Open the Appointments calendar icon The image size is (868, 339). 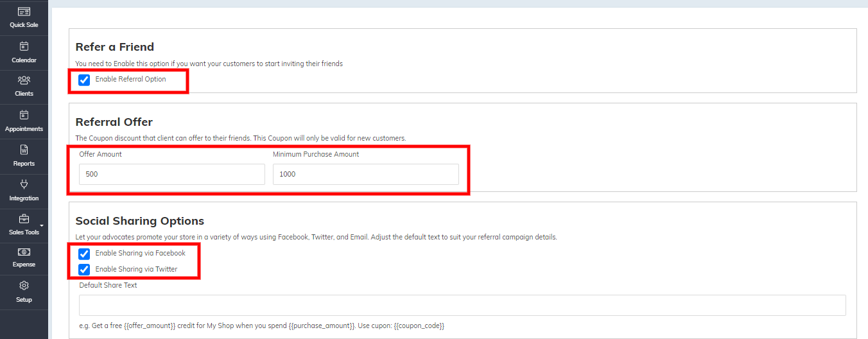[x=24, y=115]
